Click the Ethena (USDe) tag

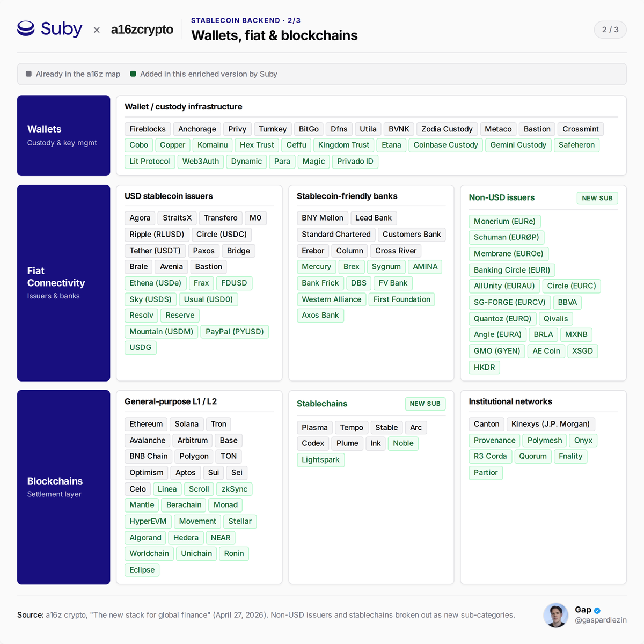click(156, 283)
